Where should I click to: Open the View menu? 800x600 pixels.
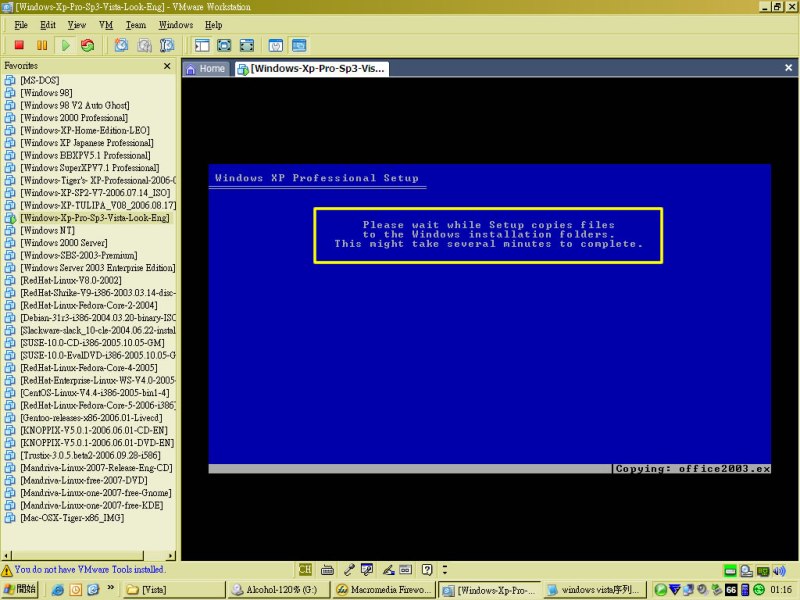pos(77,25)
